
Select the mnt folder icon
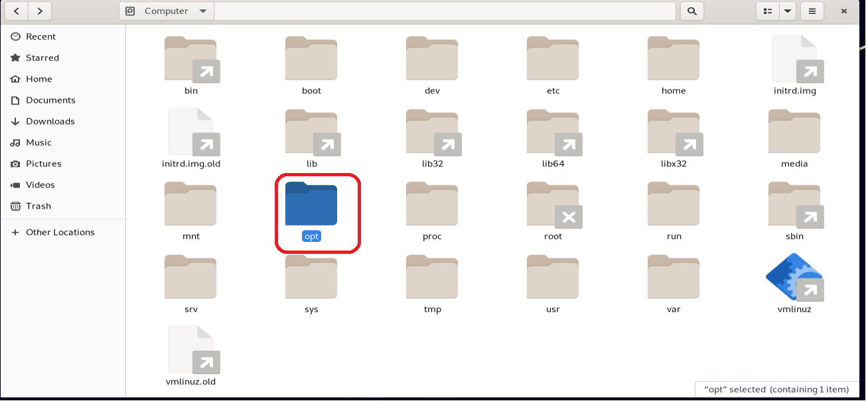190,204
